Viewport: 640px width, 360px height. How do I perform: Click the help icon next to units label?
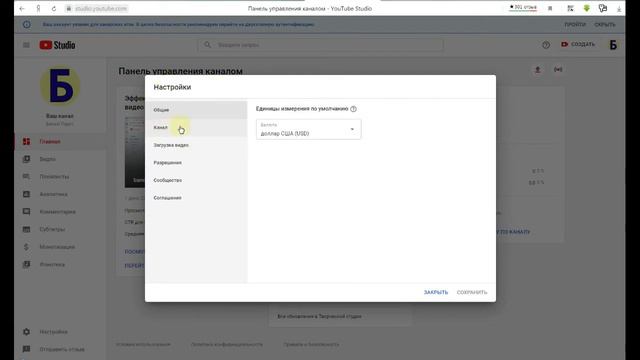(x=353, y=109)
